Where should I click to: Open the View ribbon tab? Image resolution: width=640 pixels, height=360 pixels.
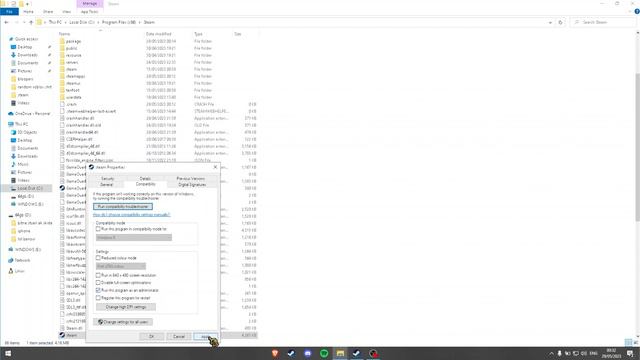pyautogui.click(x=67, y=11)
